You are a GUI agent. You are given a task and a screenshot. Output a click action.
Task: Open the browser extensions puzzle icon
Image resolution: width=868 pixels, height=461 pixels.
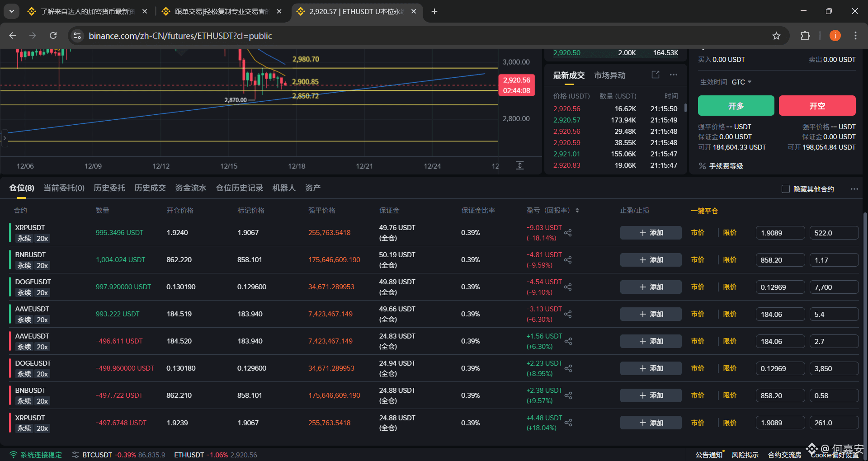click(805, 36)
